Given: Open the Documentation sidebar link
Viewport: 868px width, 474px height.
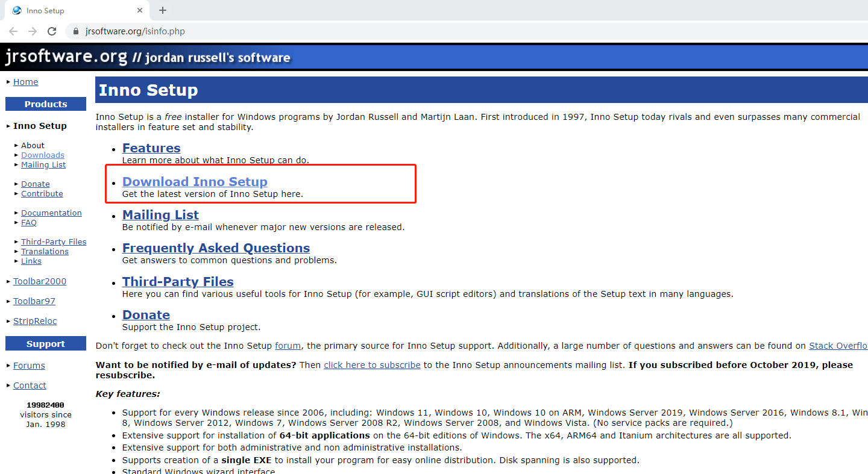Looking at the screenshot, I should coord(51,213).
